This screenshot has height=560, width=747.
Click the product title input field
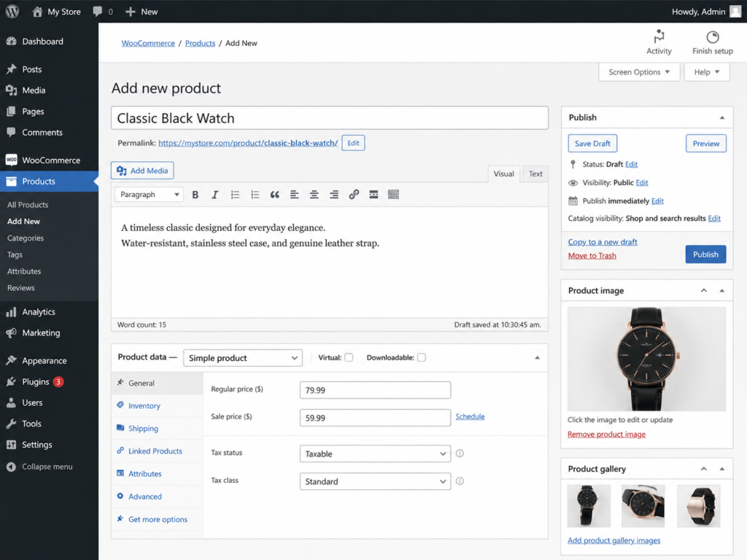click(330, 117)
